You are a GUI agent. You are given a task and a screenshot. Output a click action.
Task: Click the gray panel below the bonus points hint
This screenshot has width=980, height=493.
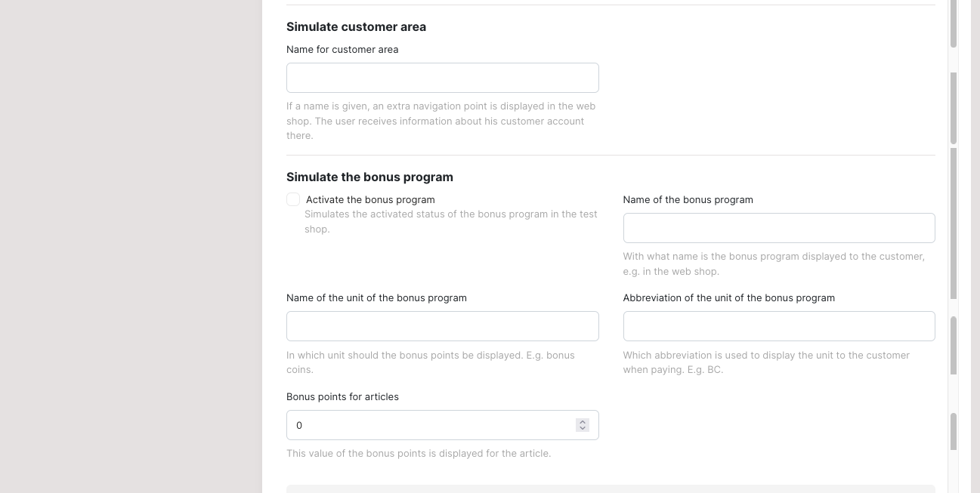coord(611,489)
